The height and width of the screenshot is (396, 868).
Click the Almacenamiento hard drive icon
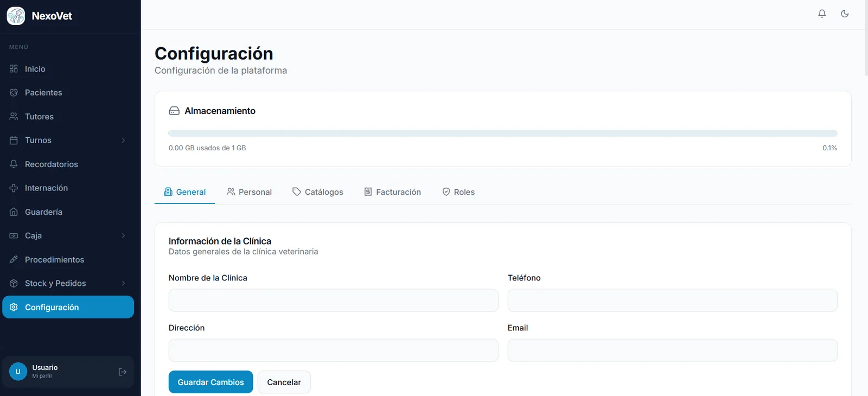[x=174, y=111]
